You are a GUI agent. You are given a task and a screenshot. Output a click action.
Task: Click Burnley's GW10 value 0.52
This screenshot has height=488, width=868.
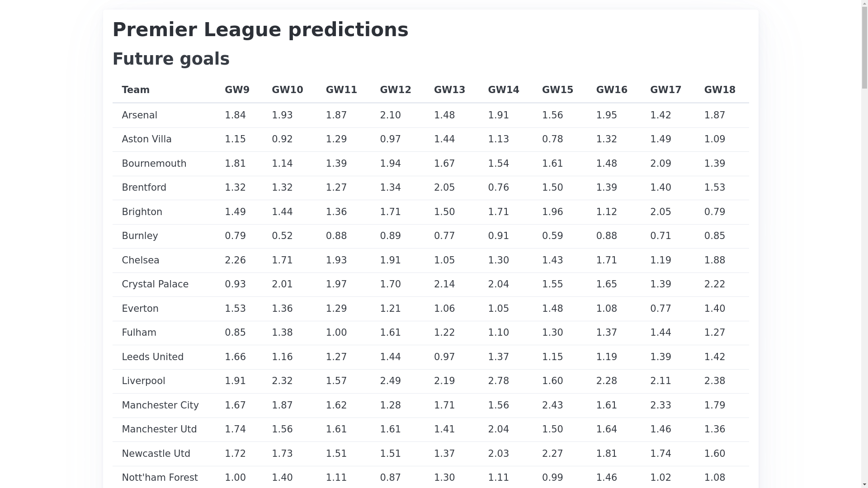coord(282,236)
